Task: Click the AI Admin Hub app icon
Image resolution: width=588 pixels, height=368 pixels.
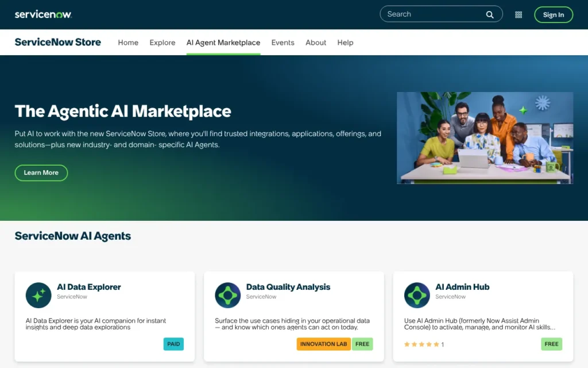Action: click(417, 295)
